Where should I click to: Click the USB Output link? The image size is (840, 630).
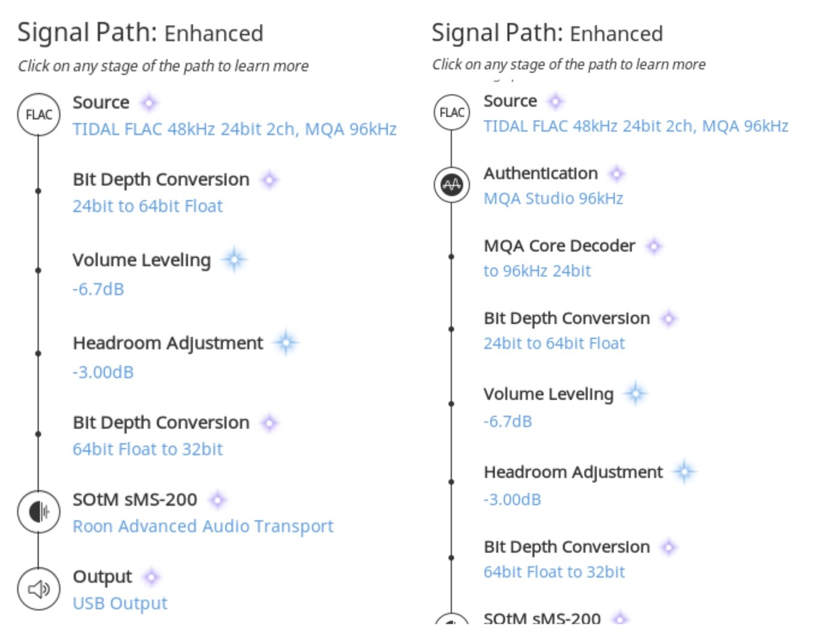point(120,603)
